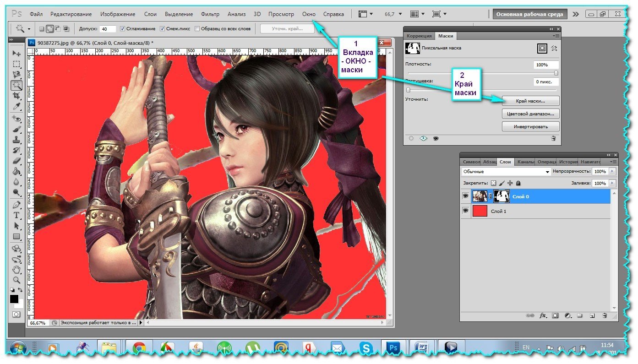Open the Фильтр menu

coord(210,14)
